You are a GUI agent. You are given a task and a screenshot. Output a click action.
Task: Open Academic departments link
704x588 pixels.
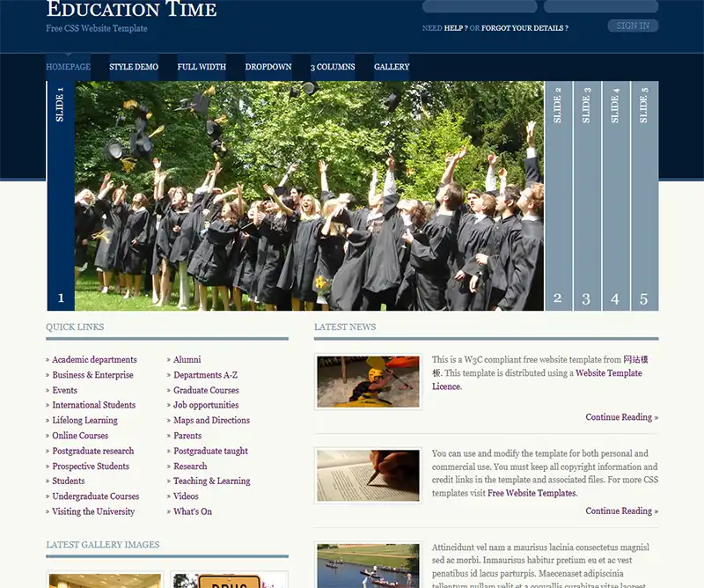(94, 360)
